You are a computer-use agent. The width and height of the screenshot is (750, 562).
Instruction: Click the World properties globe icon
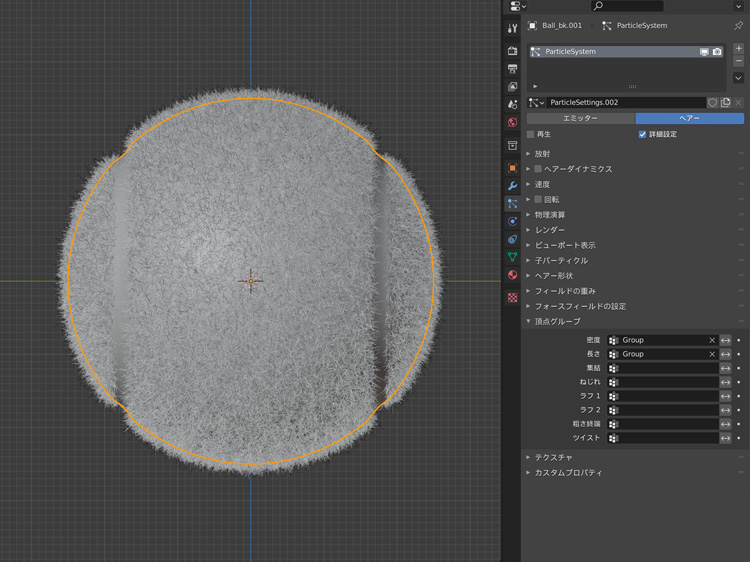(x=512, y=123)
